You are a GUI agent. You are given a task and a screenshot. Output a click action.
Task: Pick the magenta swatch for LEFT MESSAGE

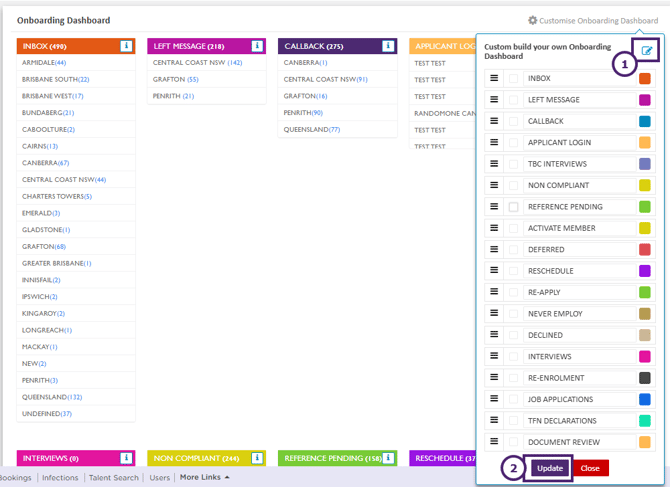coord(645,100)
